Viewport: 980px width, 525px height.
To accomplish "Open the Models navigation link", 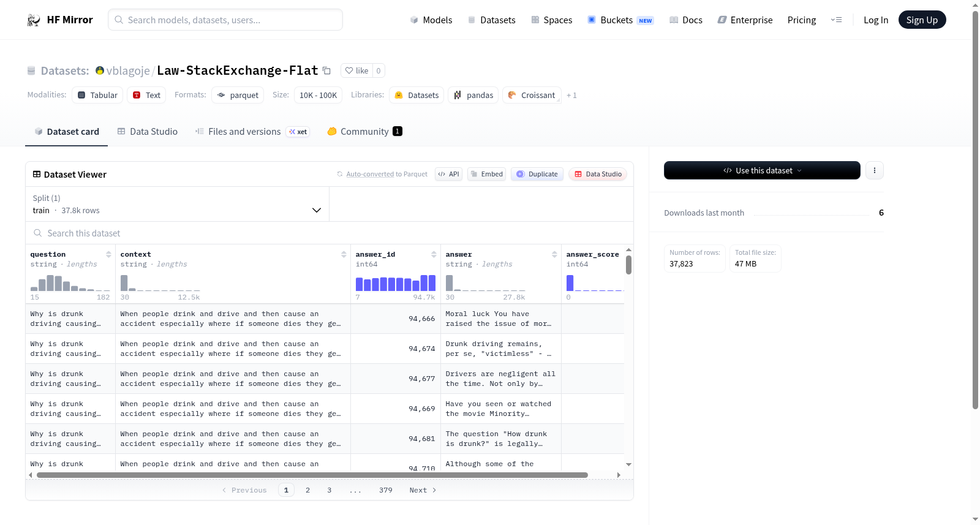I will pos(431,20).
